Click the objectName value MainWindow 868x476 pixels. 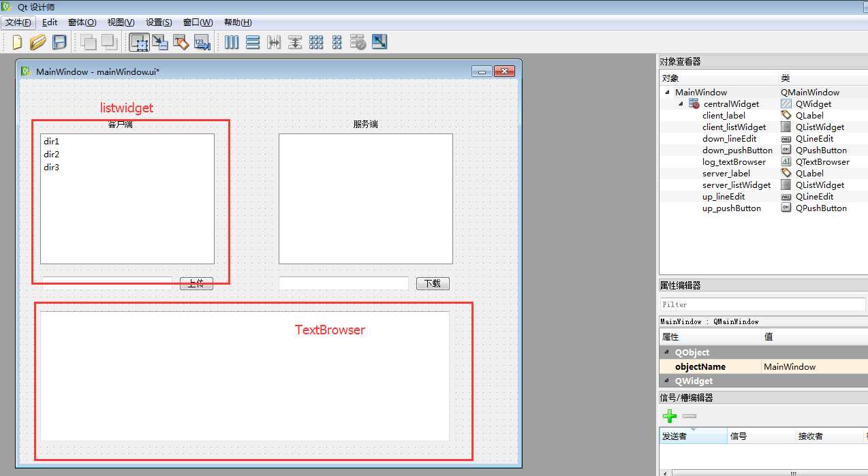814,366
